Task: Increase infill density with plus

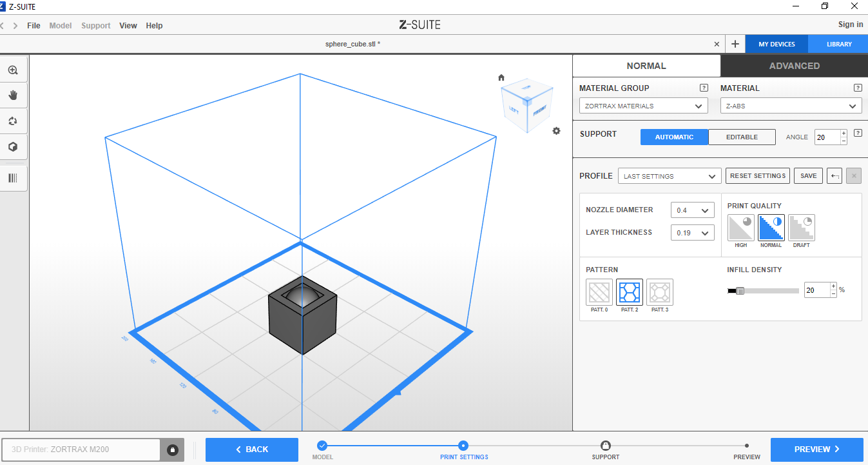Action: tap(833, 286)
